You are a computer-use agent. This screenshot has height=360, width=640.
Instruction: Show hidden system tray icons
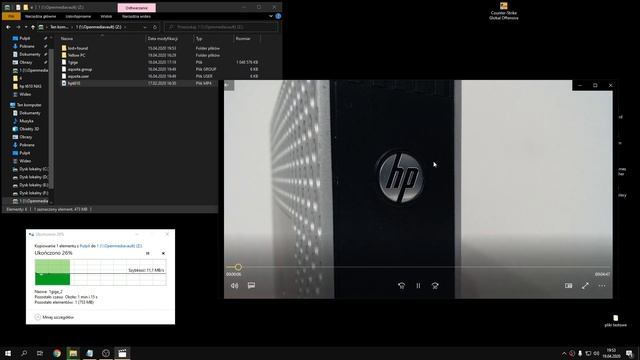pos(564,353)
